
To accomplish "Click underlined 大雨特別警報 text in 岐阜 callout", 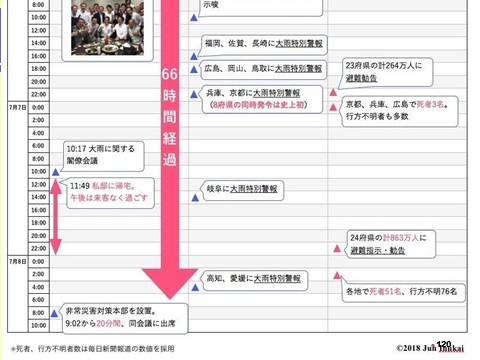I will point(254,189).
